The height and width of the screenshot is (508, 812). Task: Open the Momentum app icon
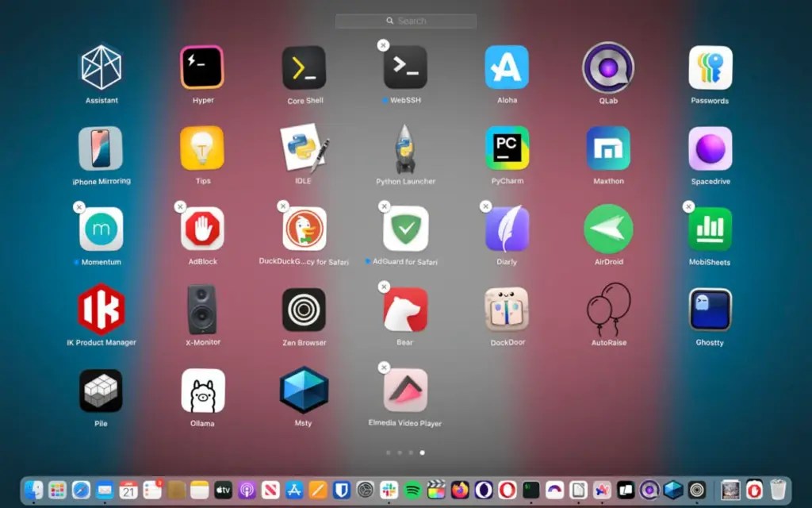click(x=101, y=229)
